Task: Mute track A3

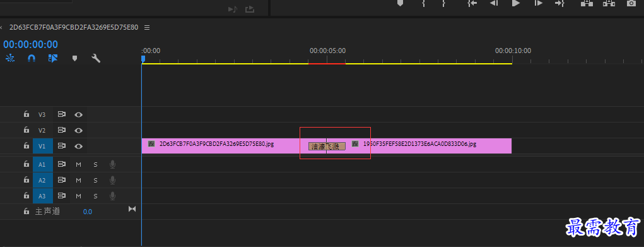Action: point(78,196)
